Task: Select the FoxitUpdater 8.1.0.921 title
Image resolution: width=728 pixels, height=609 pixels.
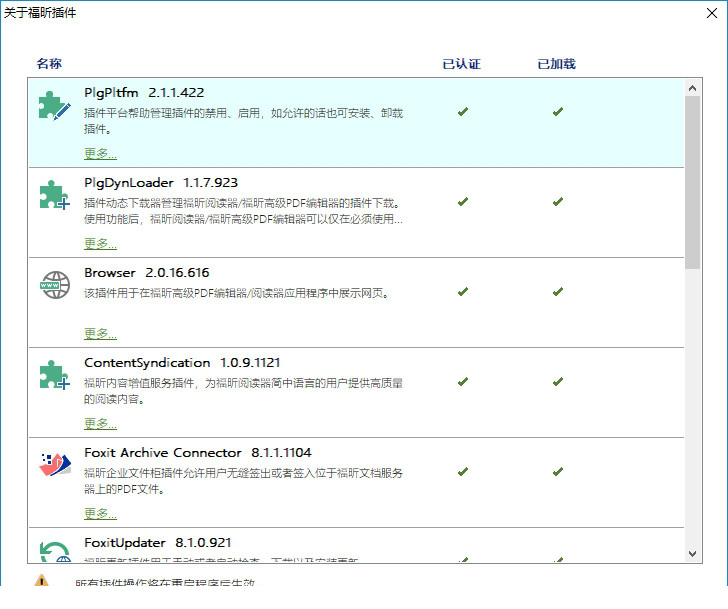Action: click(157, 543)
